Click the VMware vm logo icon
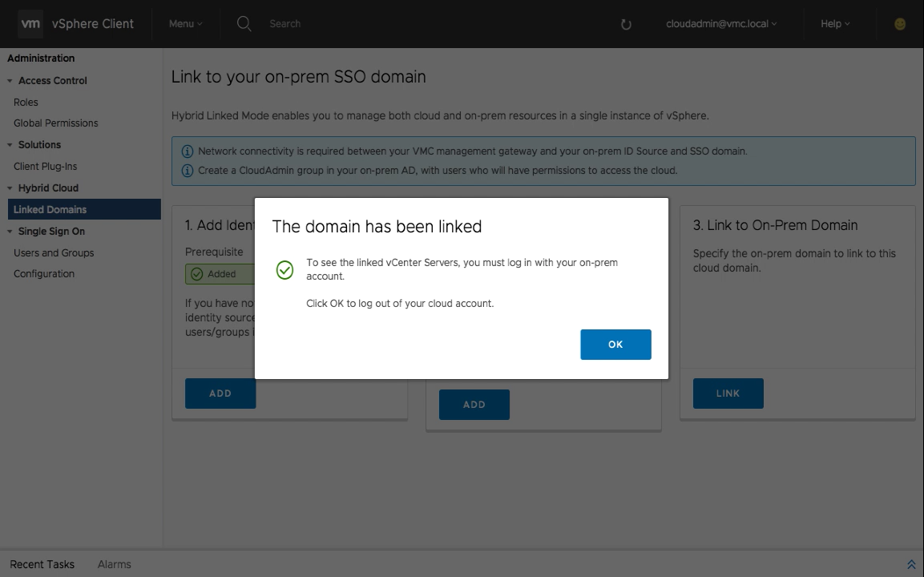 (30, 24)
